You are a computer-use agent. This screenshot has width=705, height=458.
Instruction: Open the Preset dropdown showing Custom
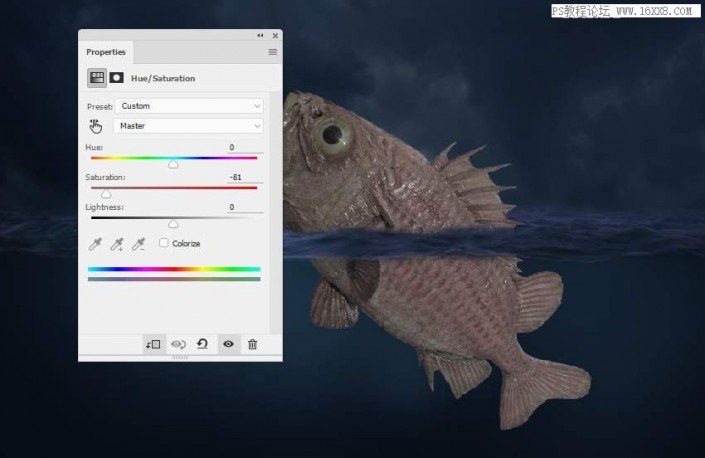tap(189, 106)
